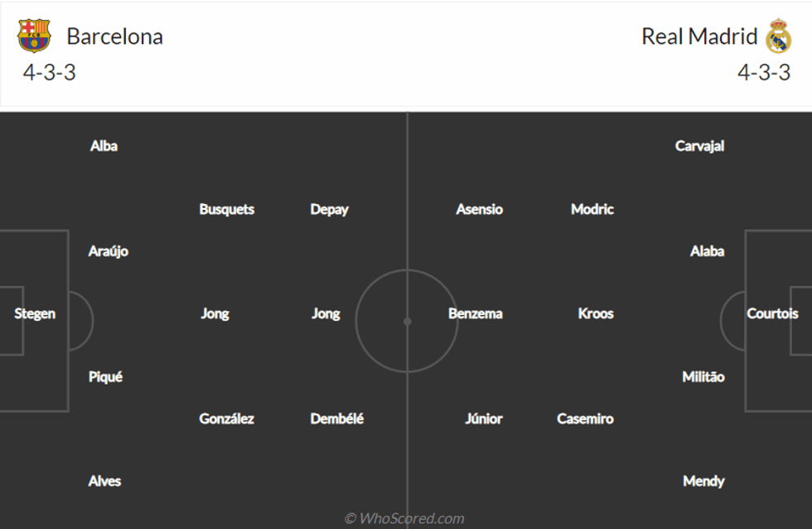
Task: Click the WhoScored.com watermark
Action: [404, 518]
